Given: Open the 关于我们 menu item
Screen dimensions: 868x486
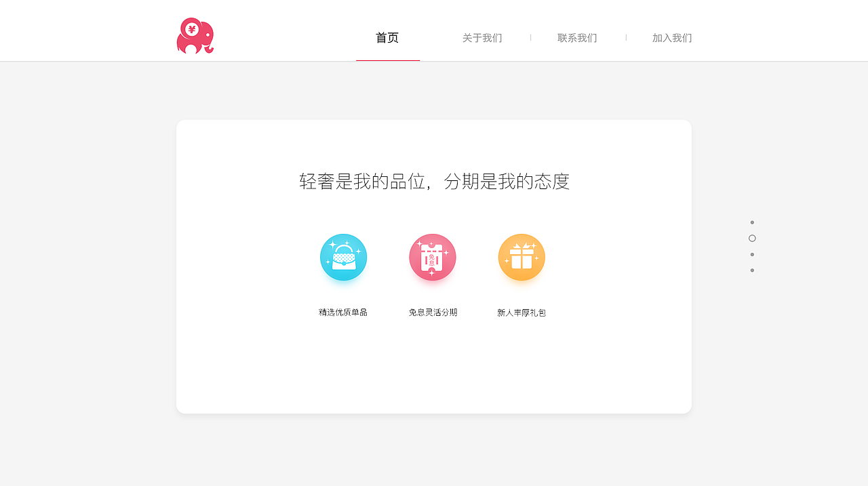Looking at the screenshot, I should point(481,38).
